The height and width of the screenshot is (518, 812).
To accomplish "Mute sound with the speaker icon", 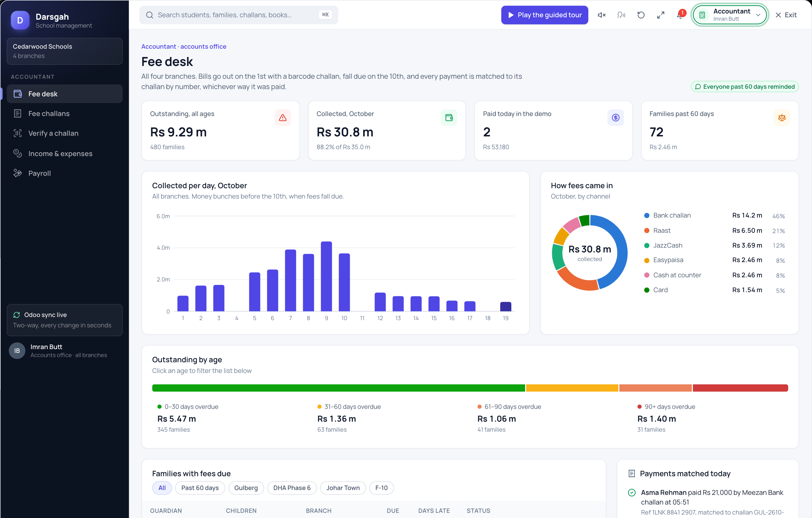I will pyautogui.click(x=602, y=15).
